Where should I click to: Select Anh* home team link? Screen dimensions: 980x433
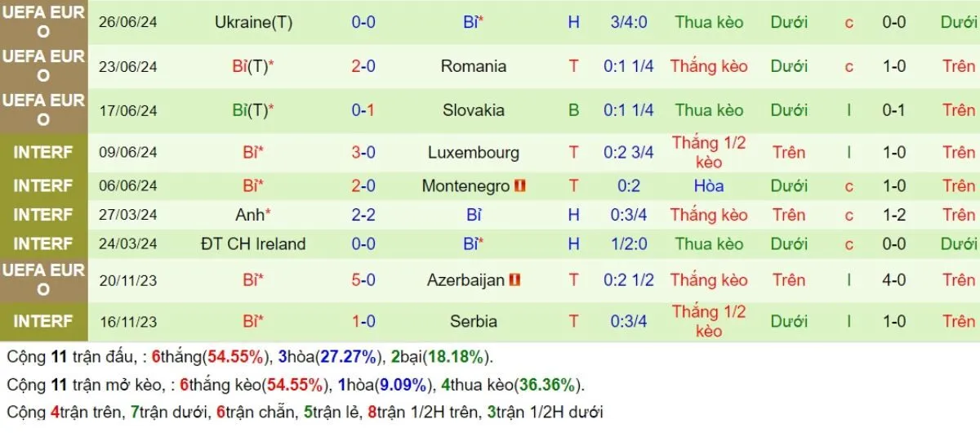[253, 215]
